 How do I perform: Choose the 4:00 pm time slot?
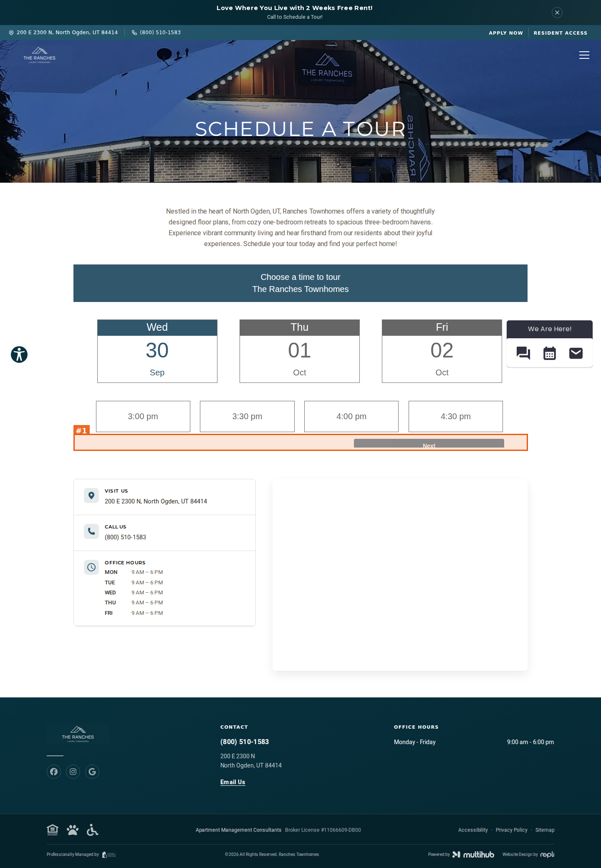pyautogui.click(x=351, y=416)
